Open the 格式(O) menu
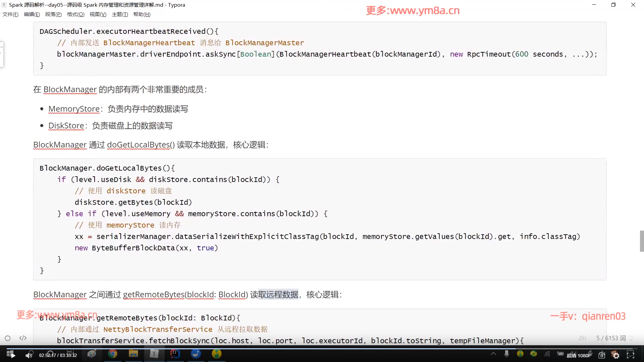The height and width of the screenshot is (362, 644). 75,14
